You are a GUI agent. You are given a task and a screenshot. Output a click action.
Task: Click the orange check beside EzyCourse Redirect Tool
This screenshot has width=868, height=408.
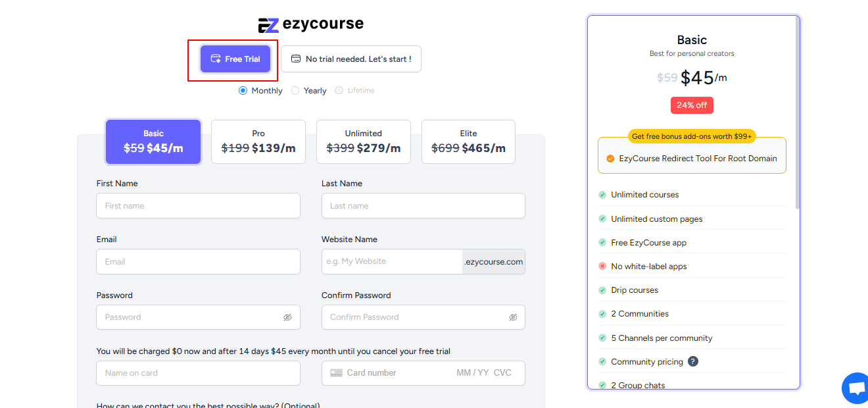pyautogui.click(x=610, y=159)
